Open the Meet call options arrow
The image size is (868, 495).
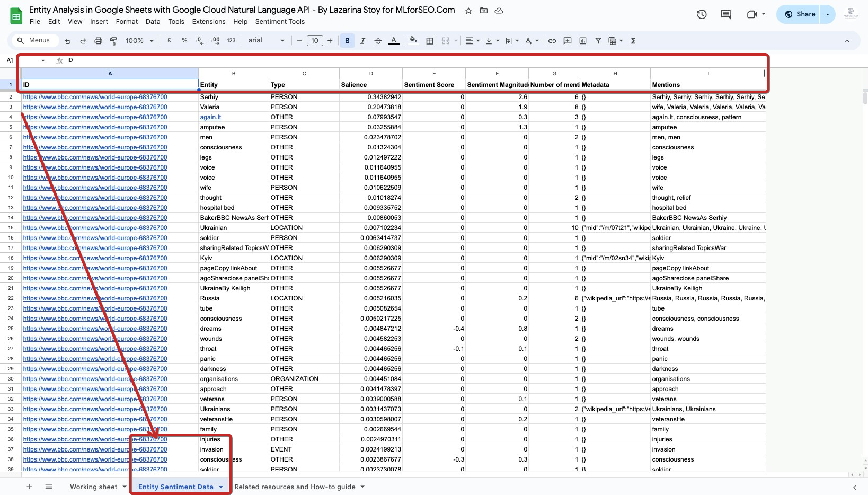[x=764, y=14]
